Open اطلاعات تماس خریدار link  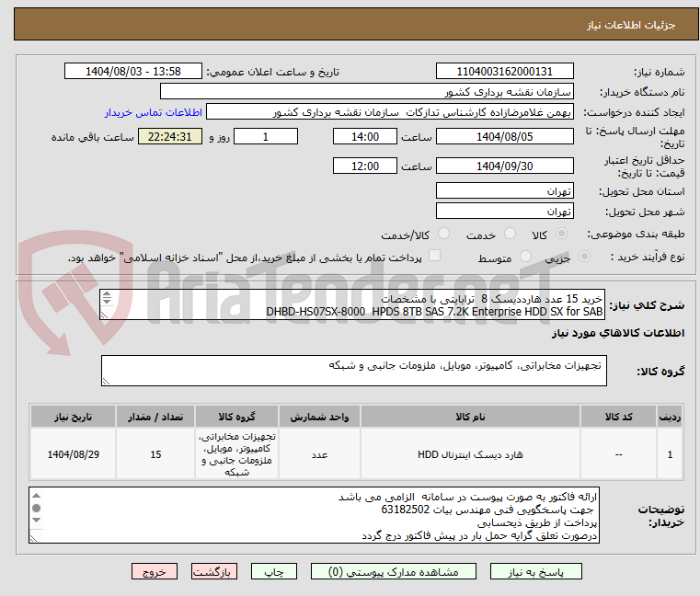point(154,112)
